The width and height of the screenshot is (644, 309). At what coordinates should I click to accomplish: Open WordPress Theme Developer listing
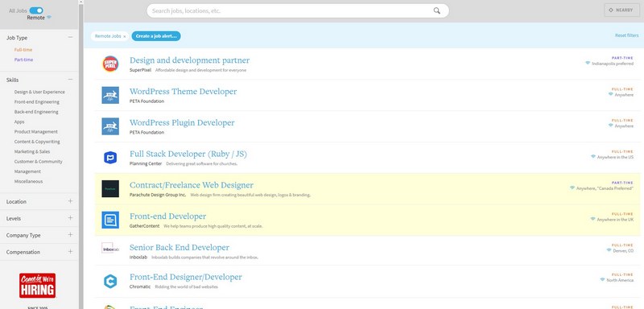(184, 92)
